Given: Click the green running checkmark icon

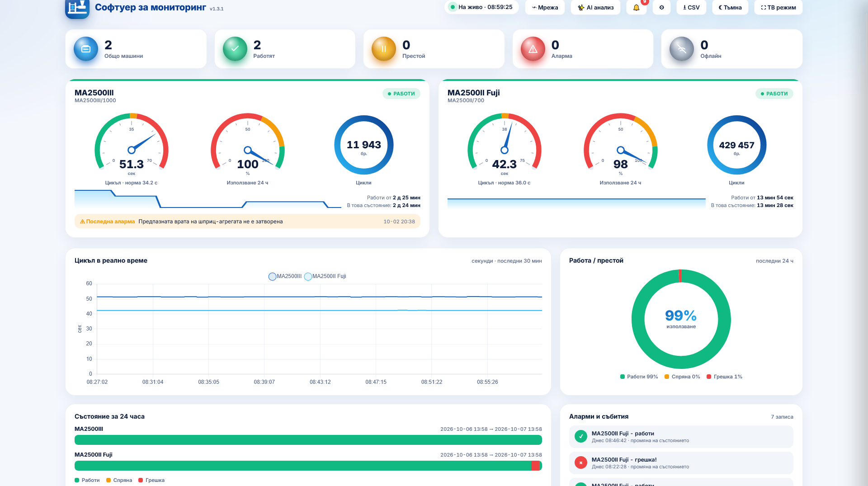Looking at the screenshot, I should (x=235, y=49).
